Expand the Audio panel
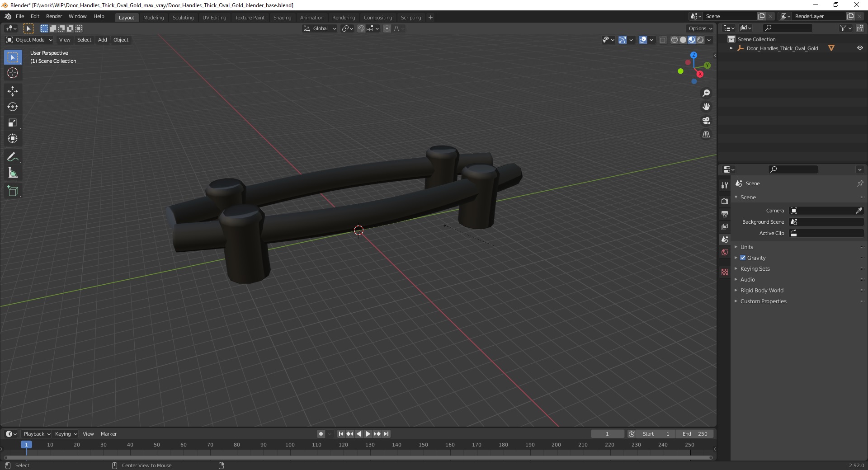The image size is (868, 470). click(x=747, y=279)
